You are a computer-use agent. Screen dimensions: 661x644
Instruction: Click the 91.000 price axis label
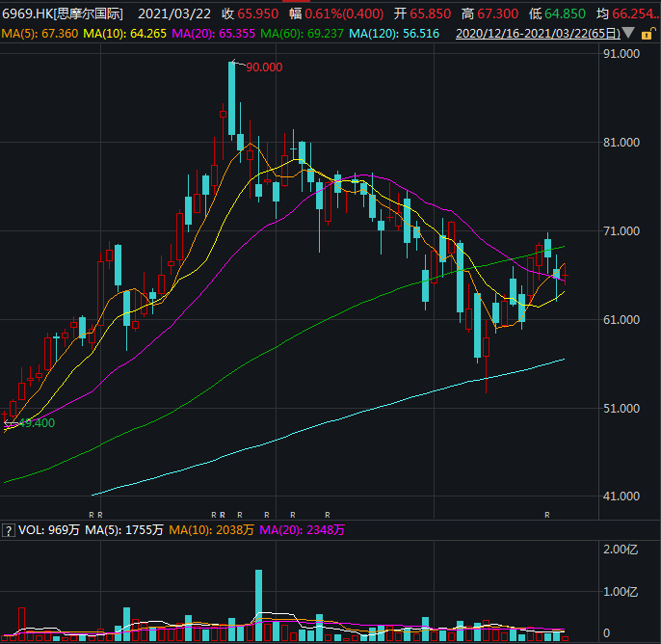point(619,54)
